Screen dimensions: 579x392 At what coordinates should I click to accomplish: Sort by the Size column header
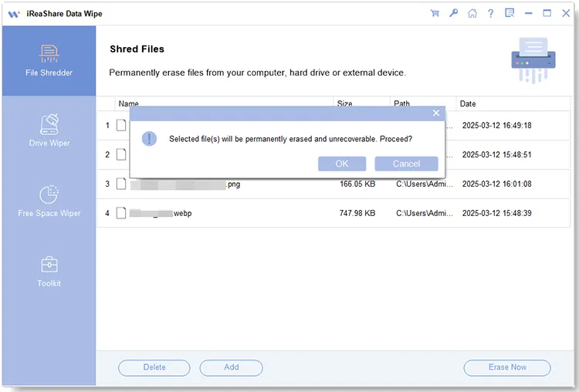tap(344, 103)
